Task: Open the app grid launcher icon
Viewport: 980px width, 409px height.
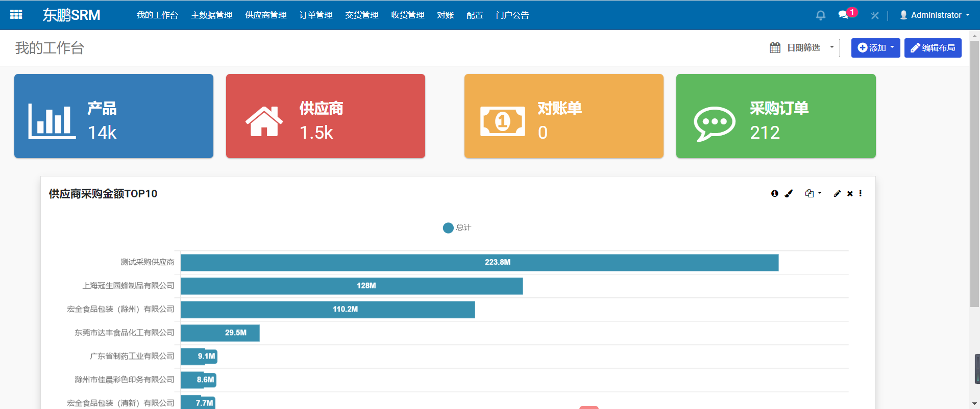Action: point(16,15)
